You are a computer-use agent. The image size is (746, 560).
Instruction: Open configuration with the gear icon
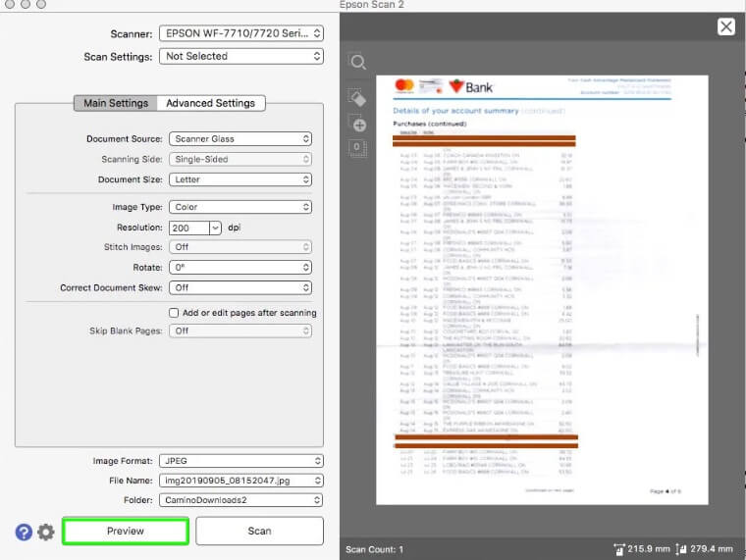click(46, 532)
